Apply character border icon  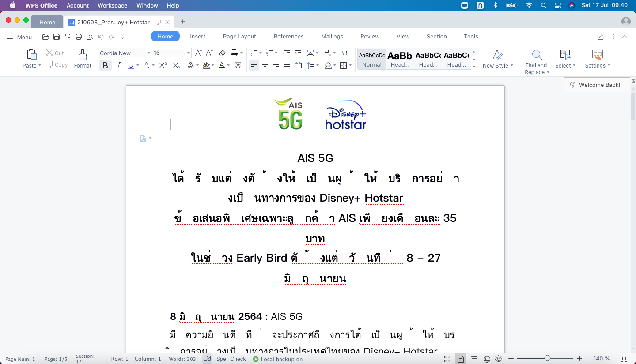coord(238,65)
